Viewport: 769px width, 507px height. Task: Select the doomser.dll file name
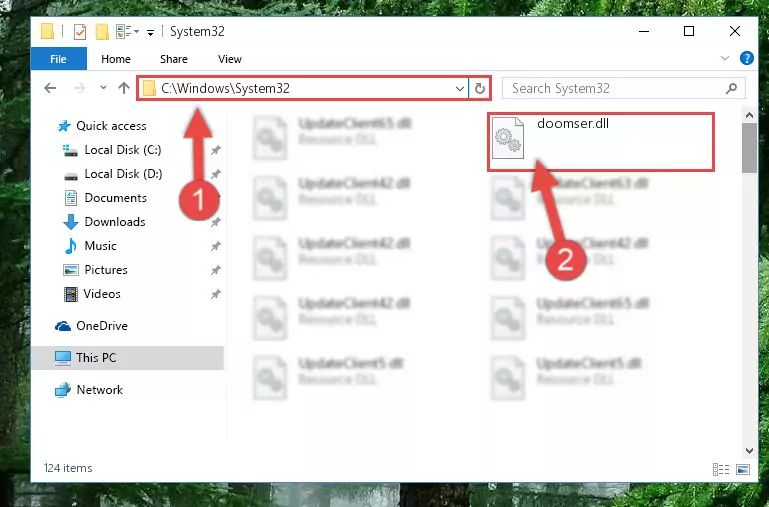573,124
